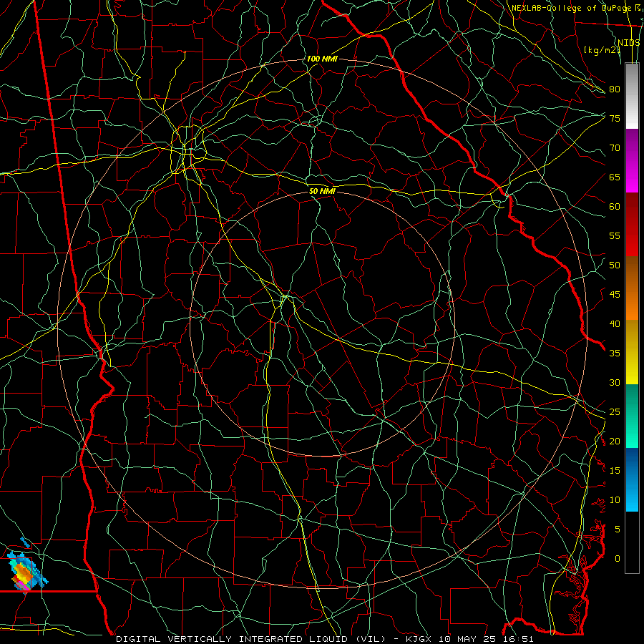Click the Digital Vertically Integrated Liquid title text

tap(251, 639)
